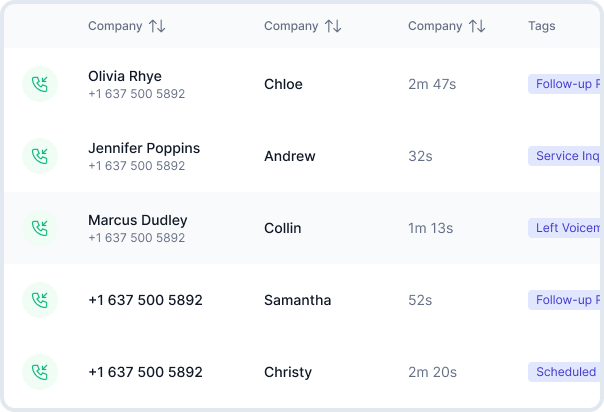Click the Scheduled tag in Christy row

click(x=566, y=372)
